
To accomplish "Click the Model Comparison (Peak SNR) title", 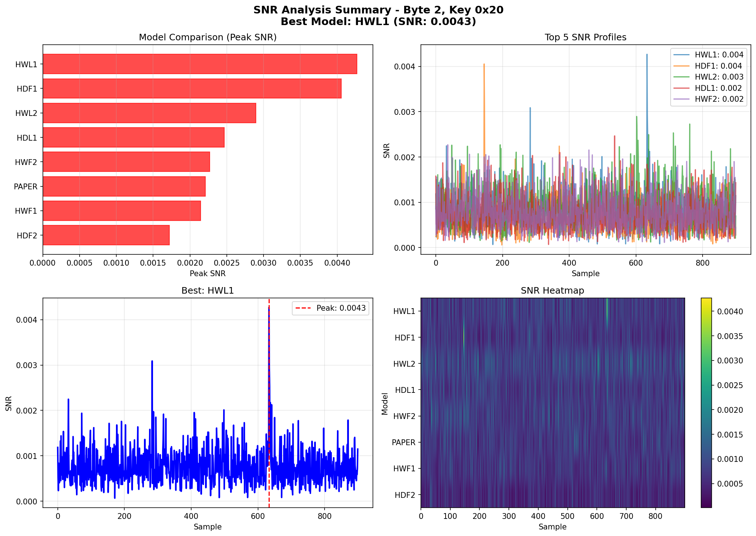I will point(208,37).
